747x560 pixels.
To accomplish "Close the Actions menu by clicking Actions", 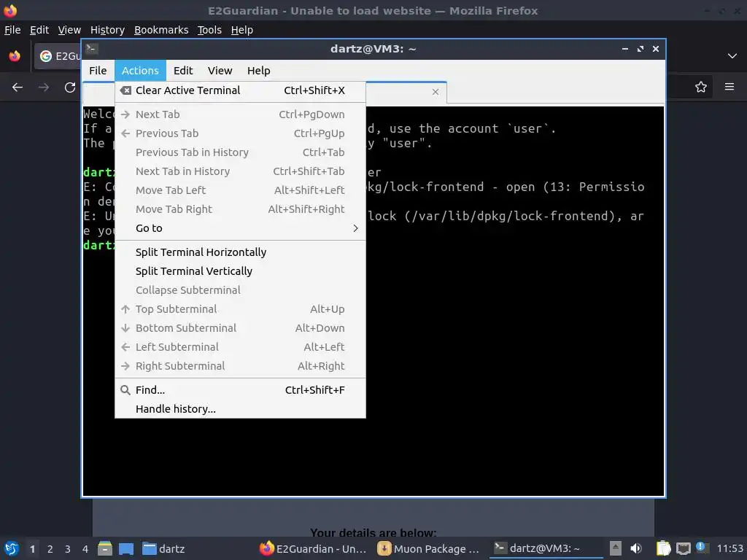I will [x=140, y=71].
